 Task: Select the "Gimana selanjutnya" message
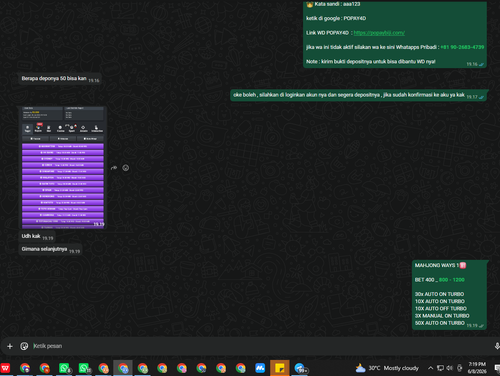(44, 249)
